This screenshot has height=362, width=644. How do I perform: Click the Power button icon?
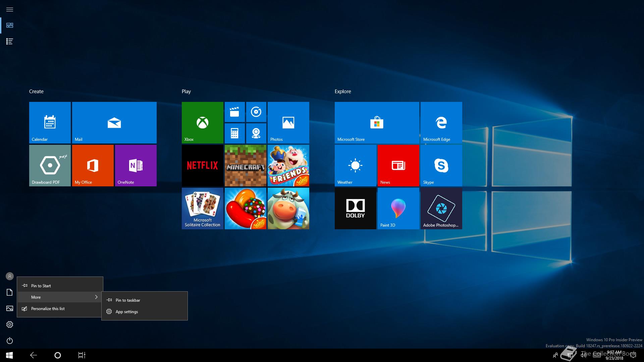point(10,341)
